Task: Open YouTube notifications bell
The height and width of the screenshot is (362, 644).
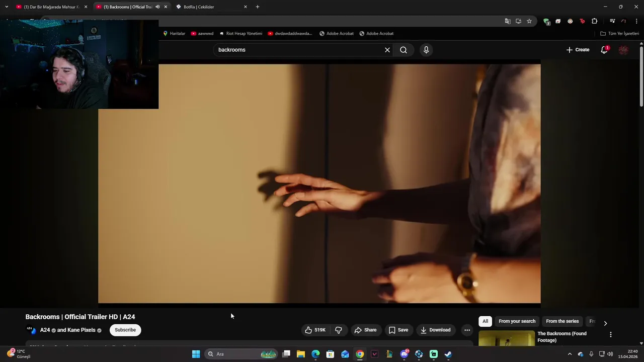Action: coord(604,50)
